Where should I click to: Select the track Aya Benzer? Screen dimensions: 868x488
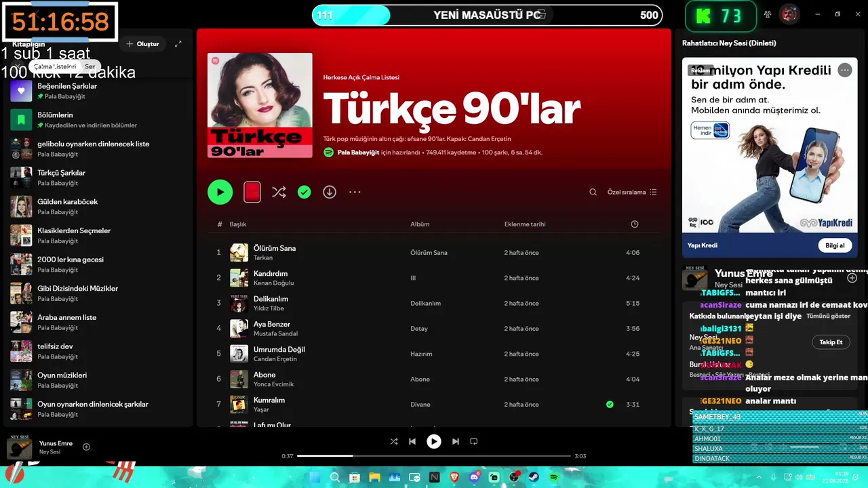coord(272,324)
